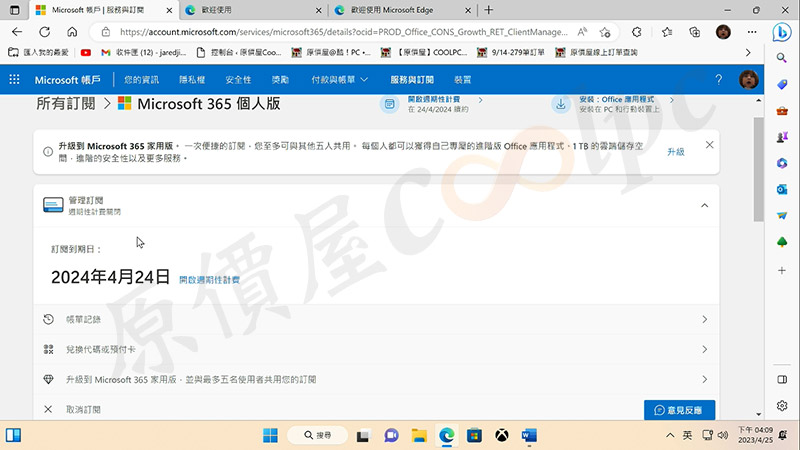Open the tab actions menu icon

coord(15,10)
